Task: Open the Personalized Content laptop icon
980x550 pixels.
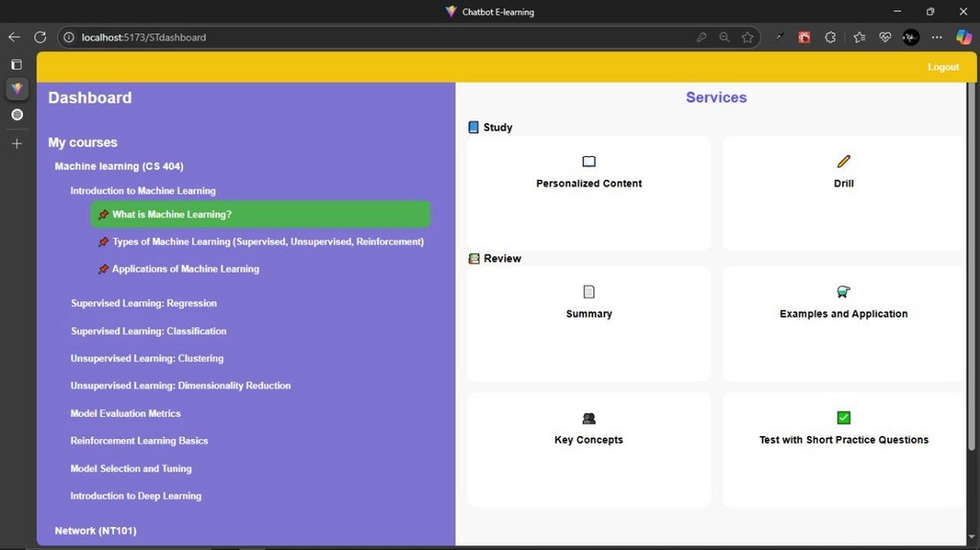Action: point(589,162)
